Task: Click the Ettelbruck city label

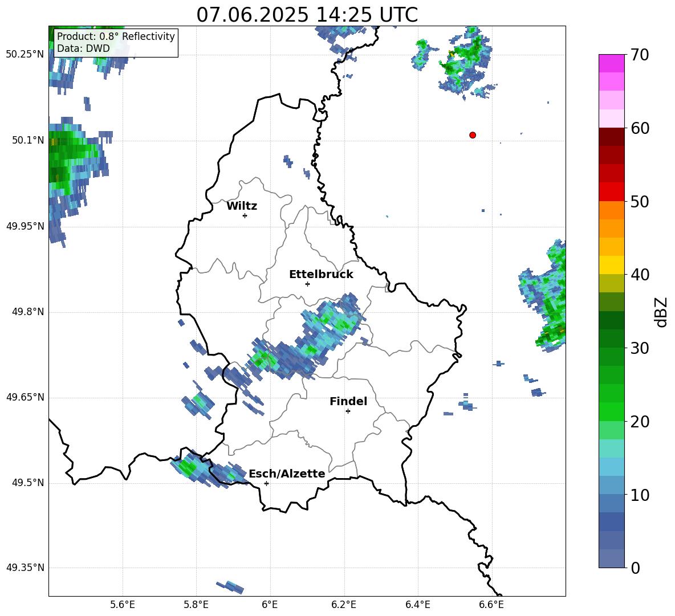Action: (x=321, y=275)
